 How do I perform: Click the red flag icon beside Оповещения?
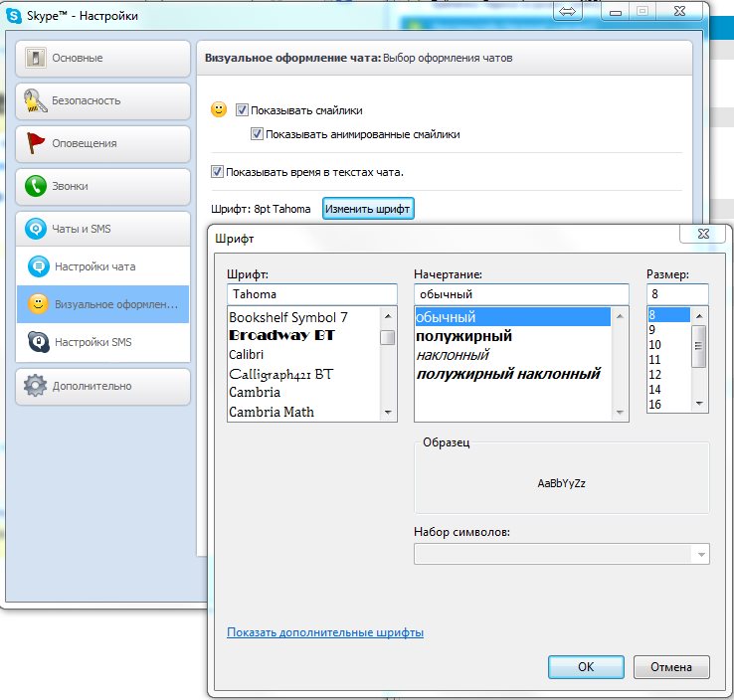click(x=35, y=143)
